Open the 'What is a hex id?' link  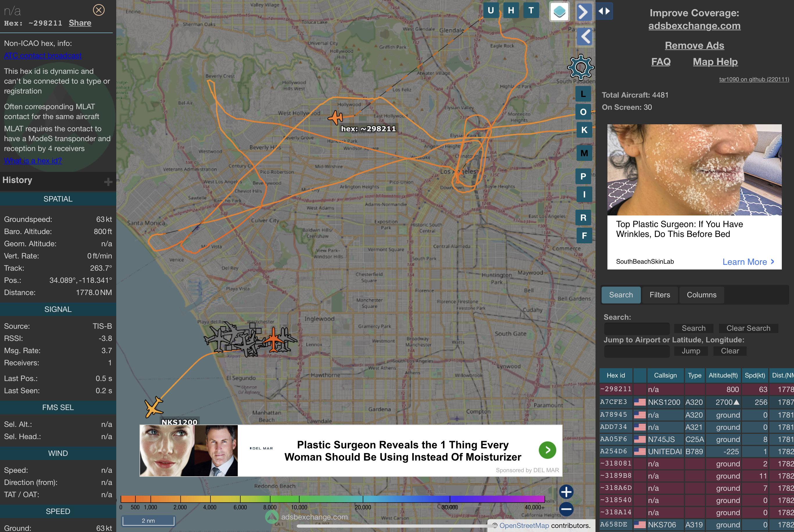pyautogui.click(x=33, y=161)
